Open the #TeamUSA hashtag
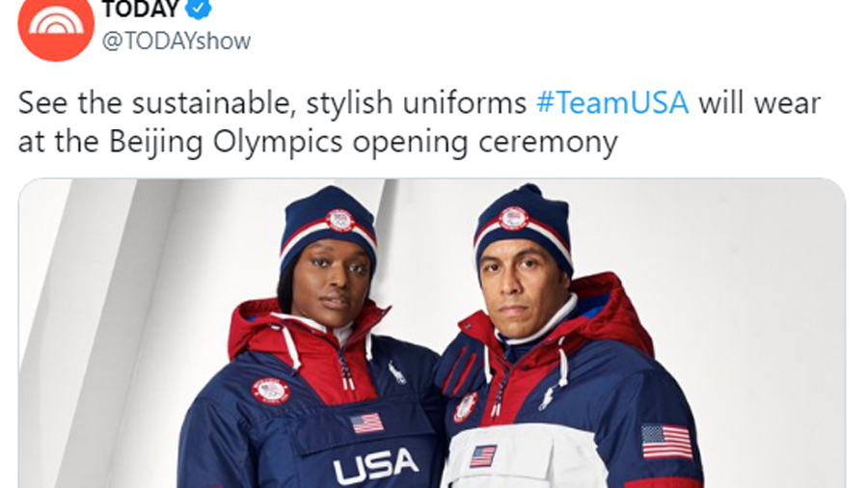868x488 pixels. [612, 103]
